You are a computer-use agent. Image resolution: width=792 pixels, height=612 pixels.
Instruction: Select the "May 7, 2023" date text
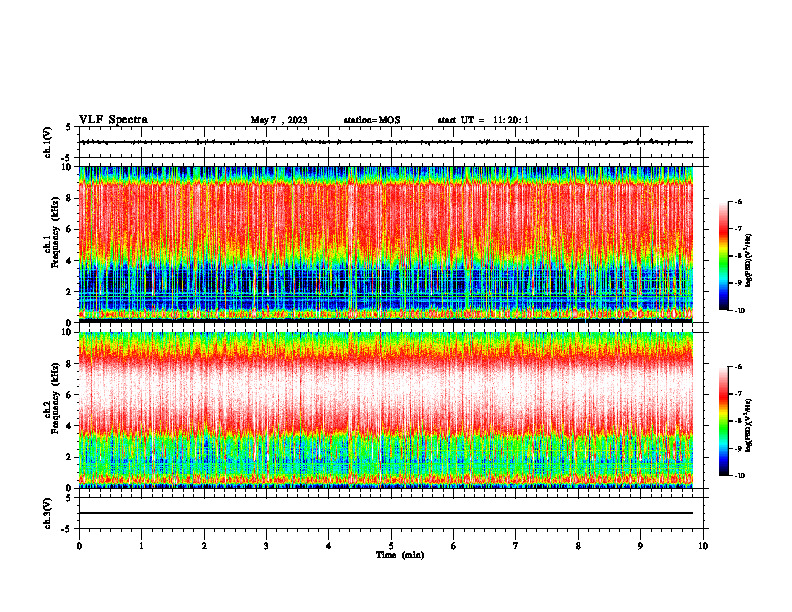(279, 120)
